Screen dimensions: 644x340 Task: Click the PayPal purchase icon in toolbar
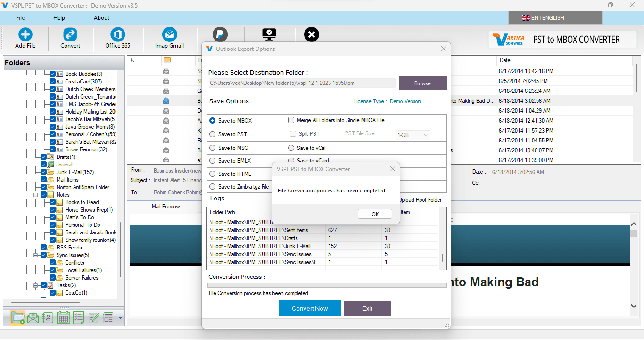(x=220, y=34)
